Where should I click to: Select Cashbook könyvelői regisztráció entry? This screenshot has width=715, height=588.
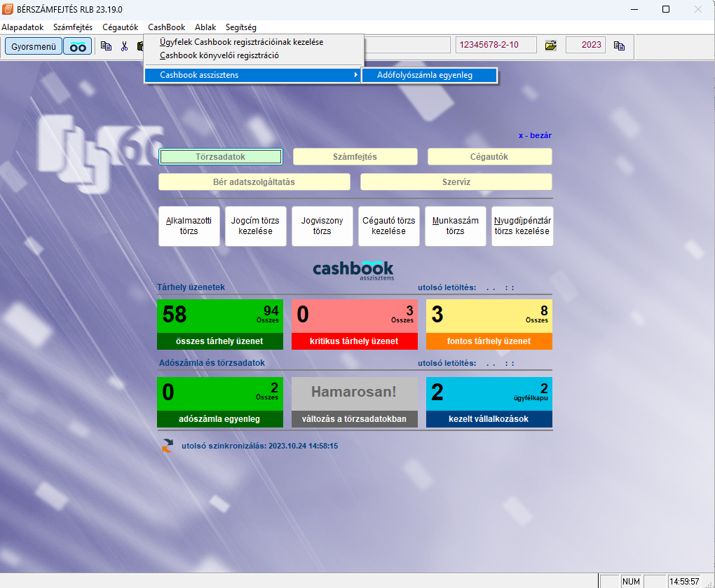pyautogui.click(x=254, y=55)
